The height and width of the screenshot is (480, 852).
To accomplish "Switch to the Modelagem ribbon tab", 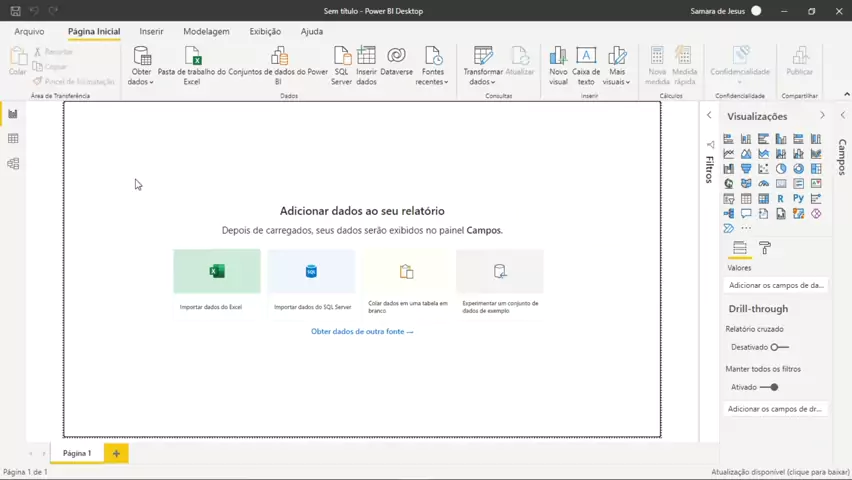I will click(206, 32).
